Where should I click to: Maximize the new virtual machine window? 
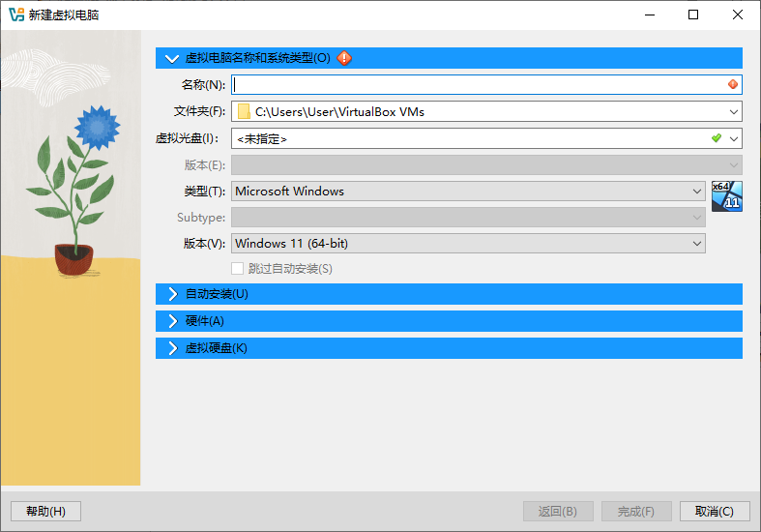693,15
